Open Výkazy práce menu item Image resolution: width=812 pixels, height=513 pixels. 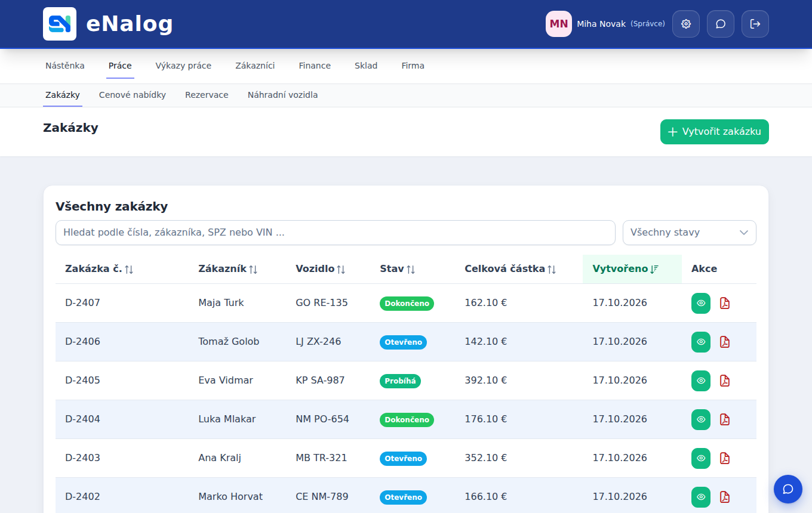point(183,66)
